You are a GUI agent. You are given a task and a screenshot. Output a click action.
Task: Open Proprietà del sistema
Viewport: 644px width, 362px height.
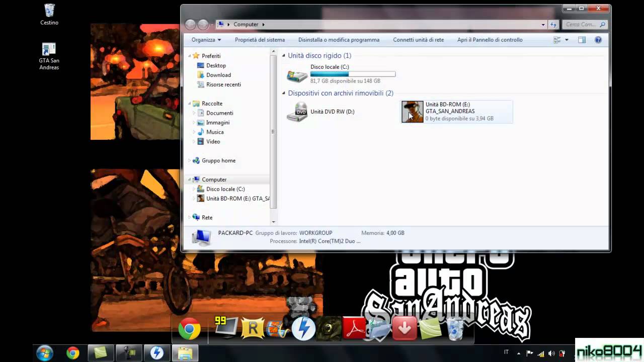260,40
